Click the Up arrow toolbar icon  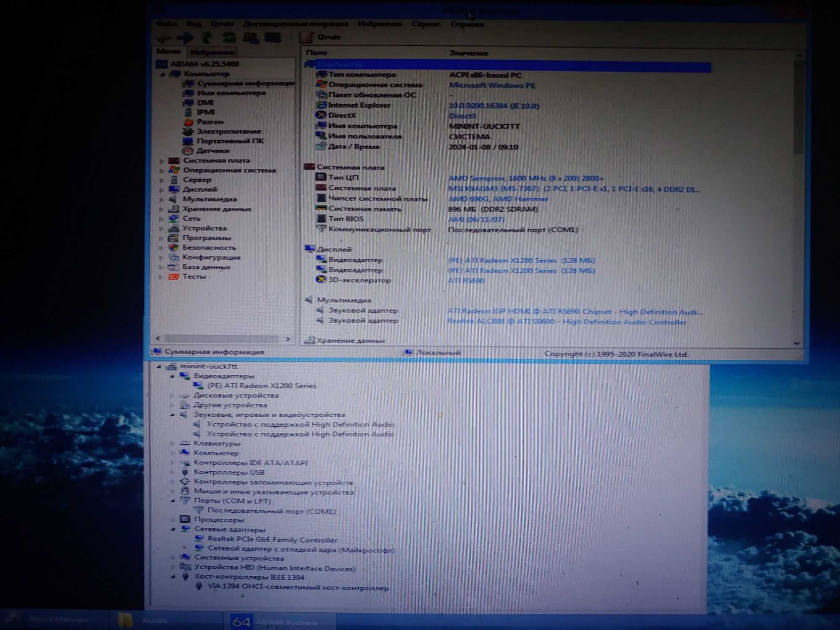(207, 38)
